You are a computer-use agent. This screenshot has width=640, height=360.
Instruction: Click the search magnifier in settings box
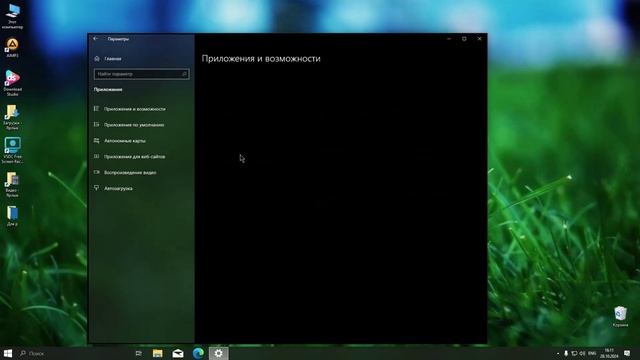pyautogui.click(x=184, y=74)
